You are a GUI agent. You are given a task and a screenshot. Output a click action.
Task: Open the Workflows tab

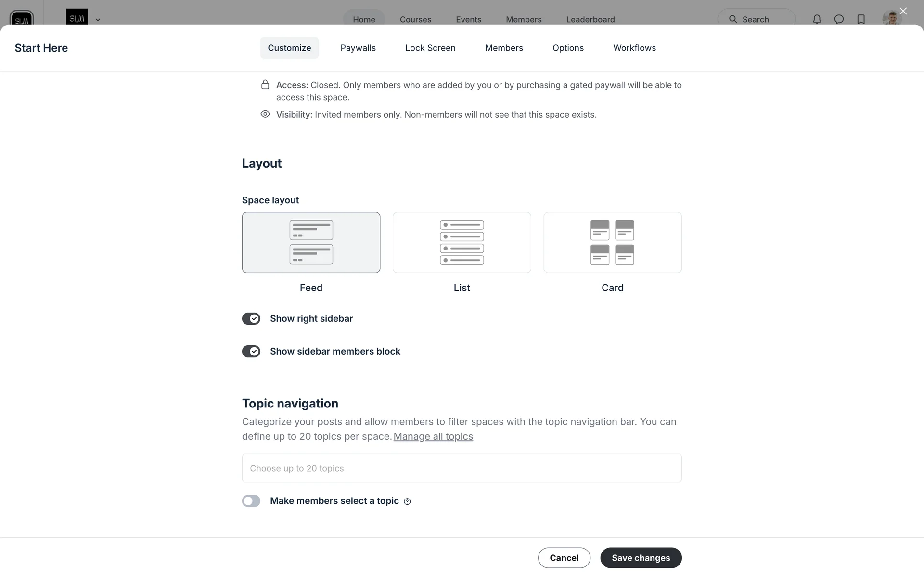coord(634,48)
